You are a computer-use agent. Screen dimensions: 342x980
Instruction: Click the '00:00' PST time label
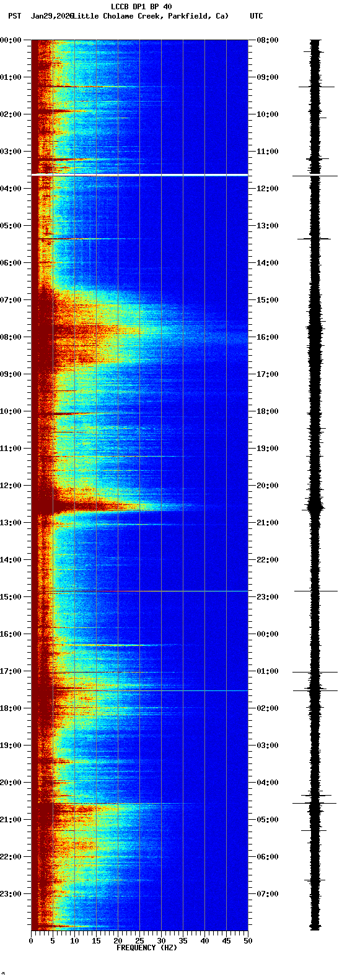[x=11, y=40]
